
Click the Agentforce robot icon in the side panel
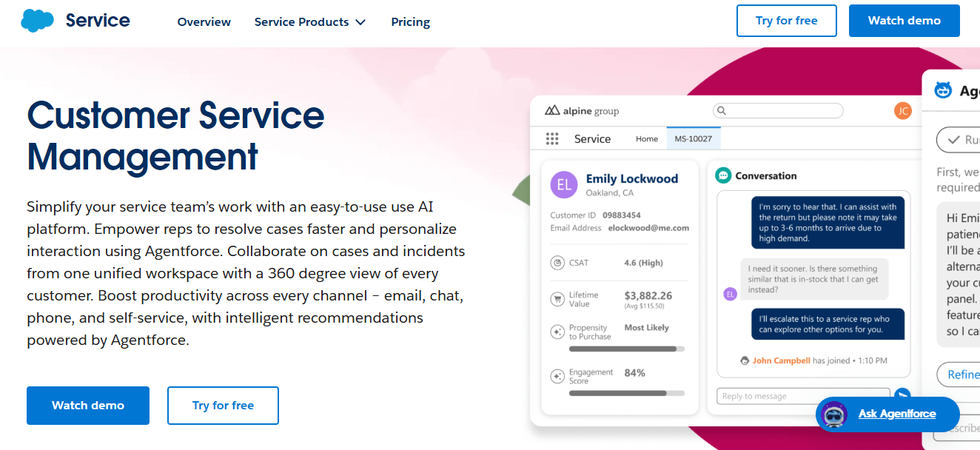pyautogui.click(x=942, y=89)
